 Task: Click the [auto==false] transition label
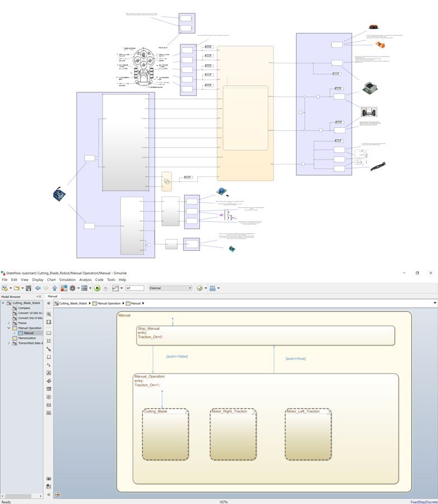[177, 357]
